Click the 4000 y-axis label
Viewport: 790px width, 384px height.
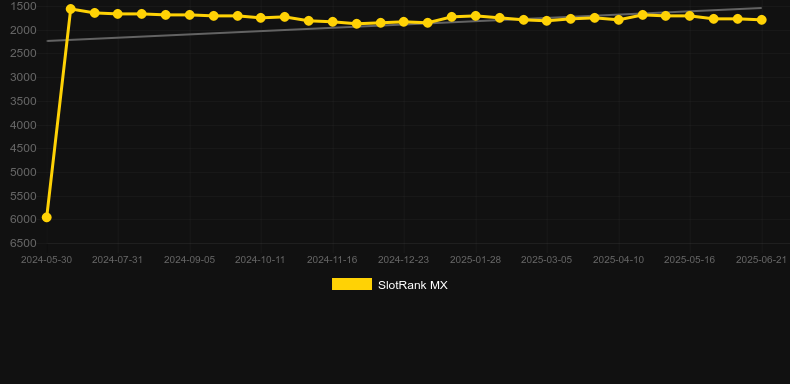24,125
